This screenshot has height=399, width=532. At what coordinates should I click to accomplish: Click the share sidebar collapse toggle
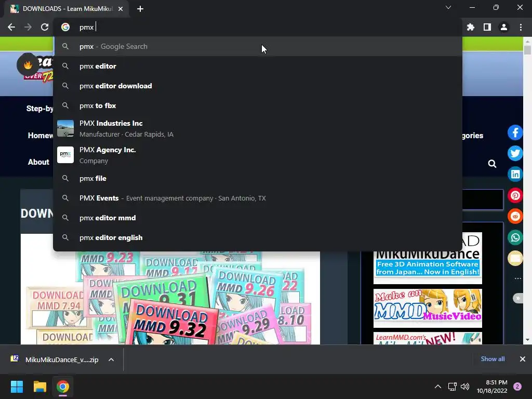[517, 298]
